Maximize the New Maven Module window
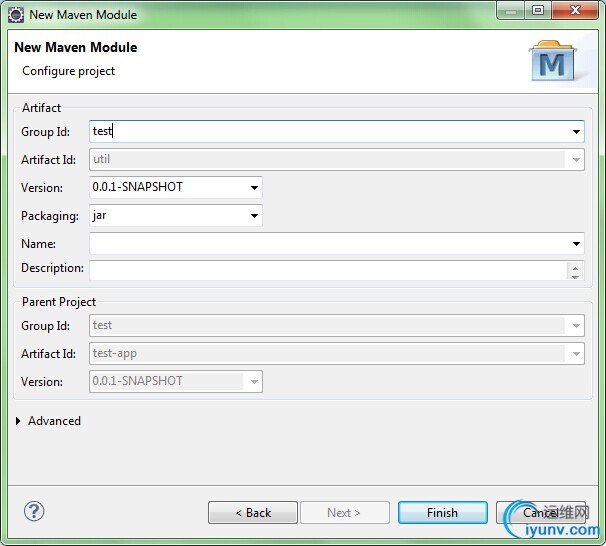The image size is (606, 546). 538,11
